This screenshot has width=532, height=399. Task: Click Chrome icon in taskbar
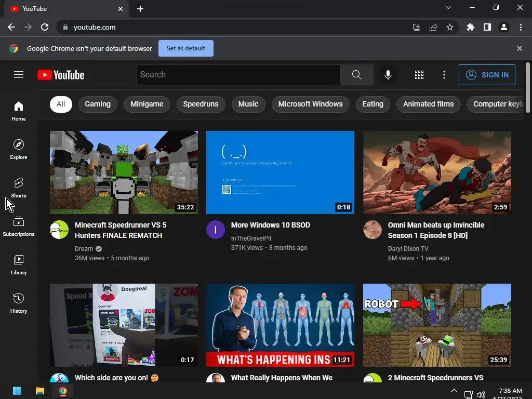[63, 391]
